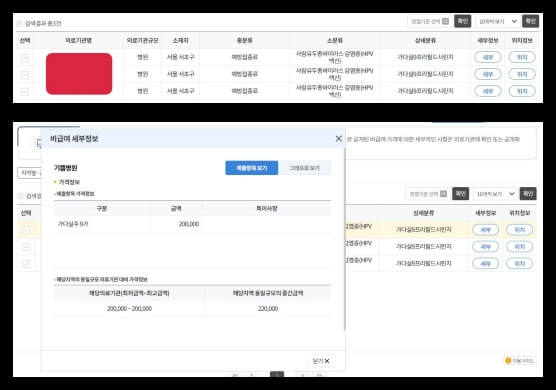Image resolution: width=556 pixels, height=390 pixels.
Task: Expand the 10개씩 보기 dropdown in lower panel
Action: coord(495,194)
